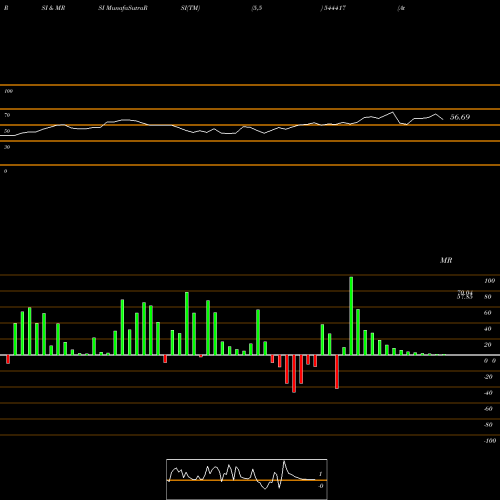Click the '(5,5' parameter text

coord(257,8)
